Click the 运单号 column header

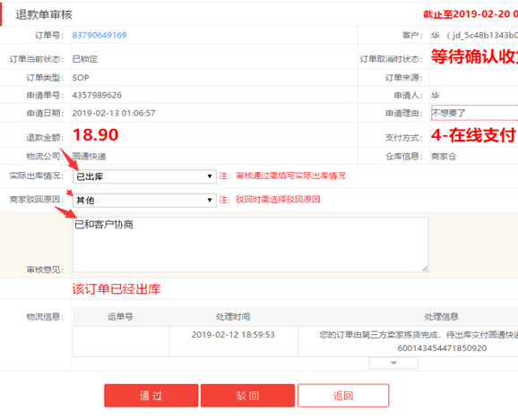coord(120,317)
